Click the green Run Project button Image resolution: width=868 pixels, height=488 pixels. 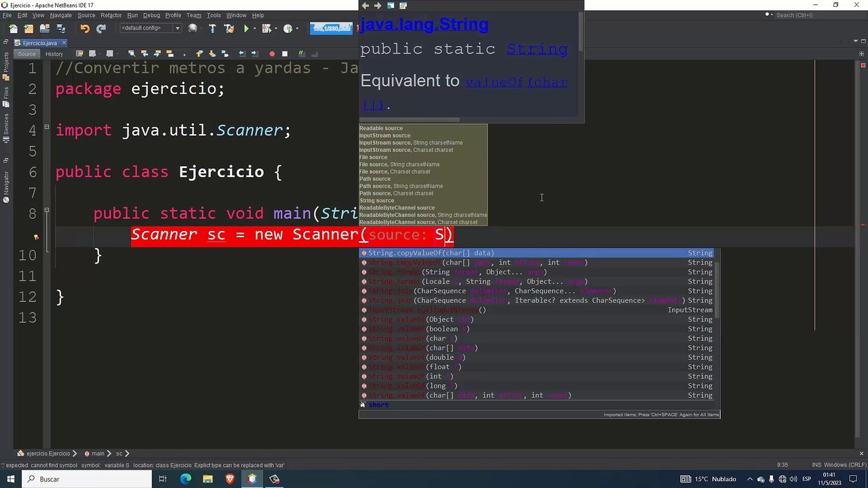(246, 28)
